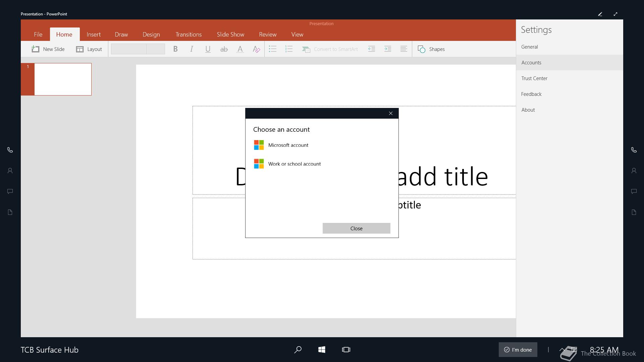Apply numbered list

[289, 49]
